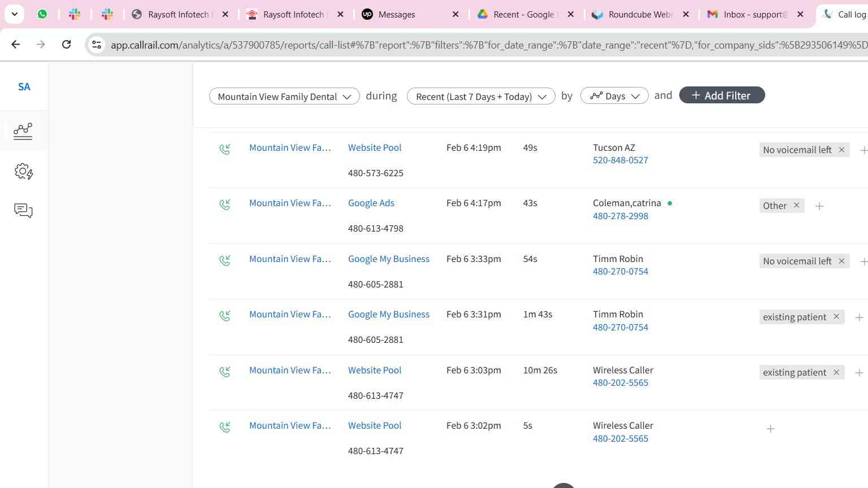
Task: Open Google My Business source on 3:33pm call
Action: click(389, 259)
